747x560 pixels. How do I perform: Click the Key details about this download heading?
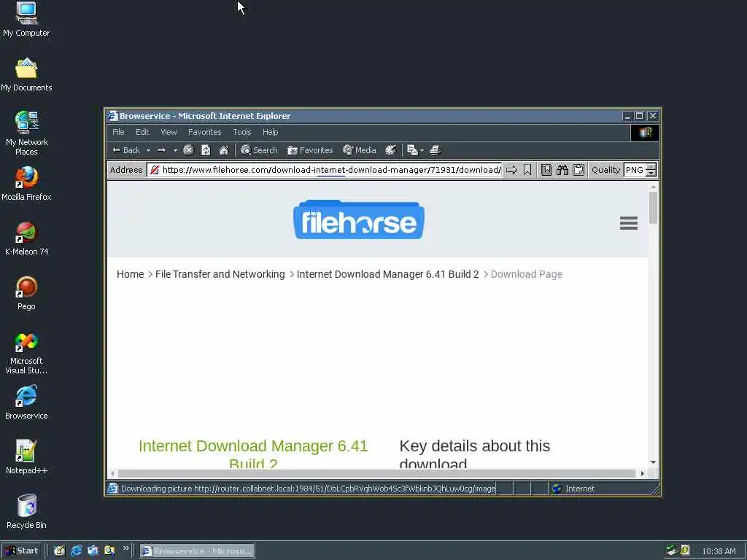click(474, 454)
